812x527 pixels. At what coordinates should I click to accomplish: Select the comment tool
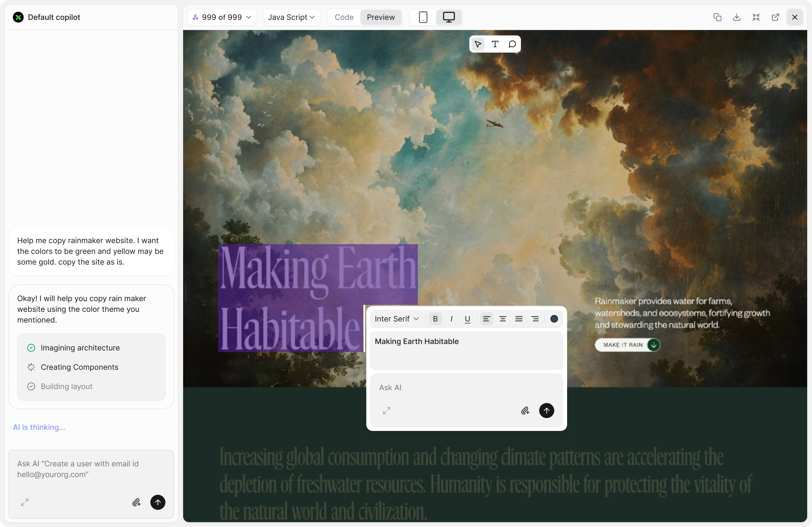pyautogui.click(x=512, y=44)
